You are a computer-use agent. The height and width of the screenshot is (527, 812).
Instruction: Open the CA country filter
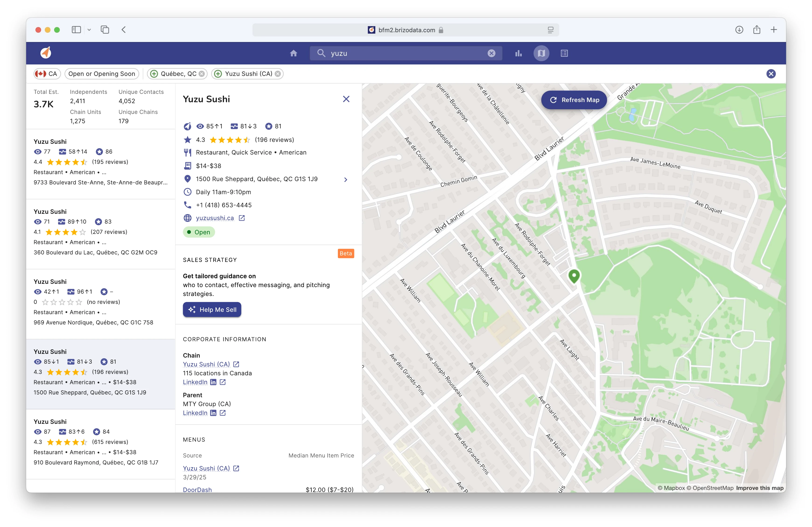[x=47, y=74]
